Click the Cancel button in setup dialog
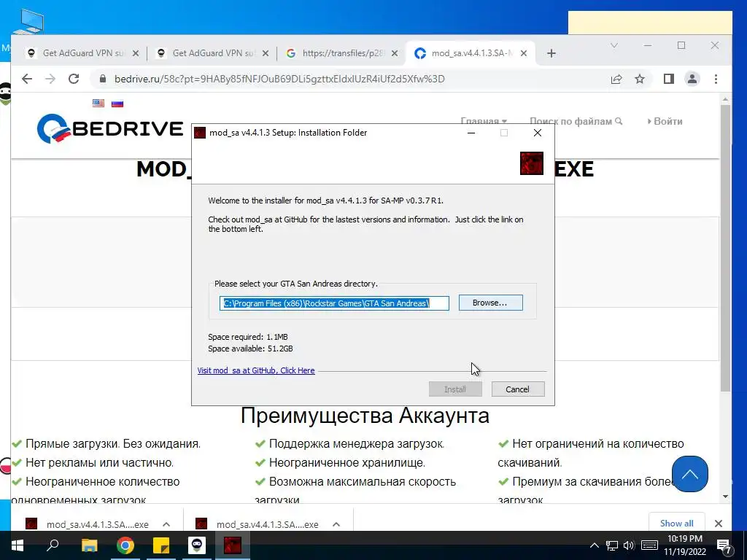 coord(517,389)
